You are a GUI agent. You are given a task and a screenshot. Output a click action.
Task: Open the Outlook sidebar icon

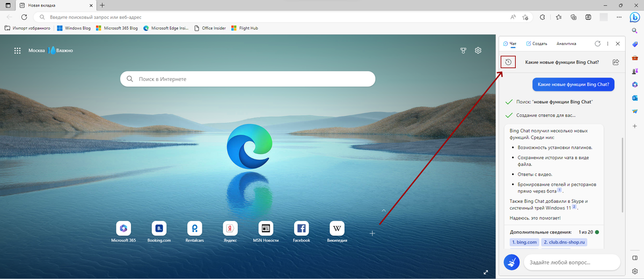click(x=635, y=98)
